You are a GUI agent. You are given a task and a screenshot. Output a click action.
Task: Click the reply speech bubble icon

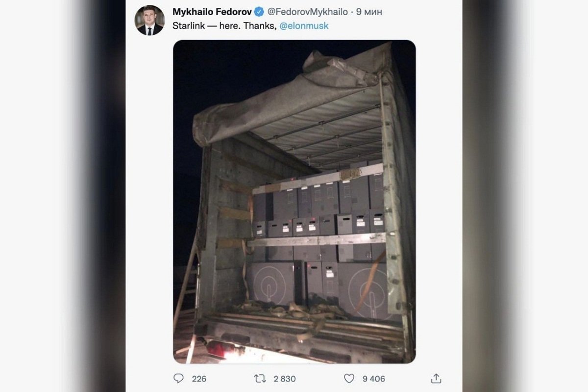coord(179,378)
